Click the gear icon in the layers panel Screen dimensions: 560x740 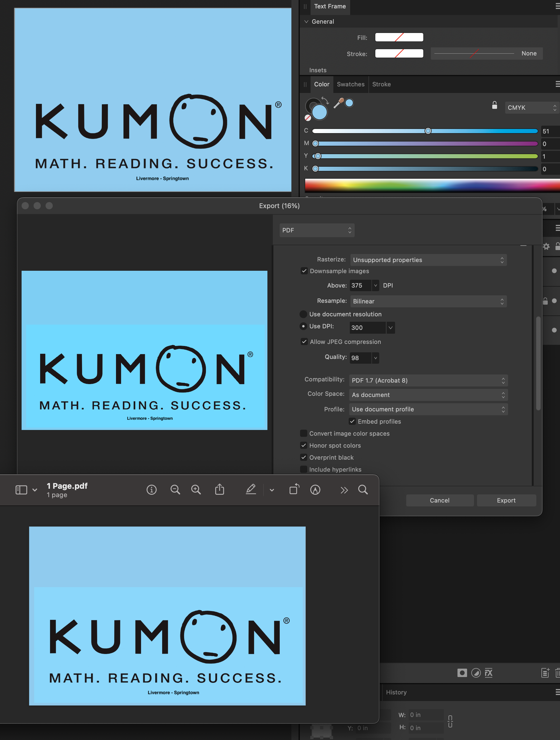[x=546, y=246]
